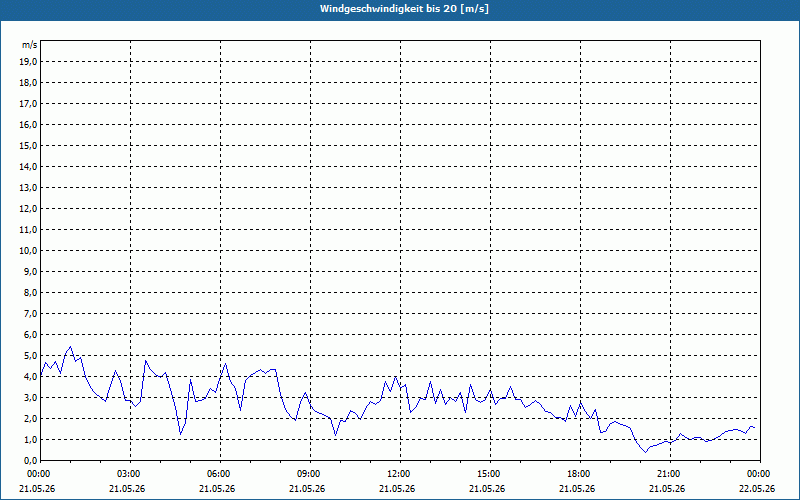The width and height of the screenshot is (800, 500).
Task: Click the chart title 'Windgeschwindigkeit bis 20 [m/s]'
Action: tap(404, 9)
